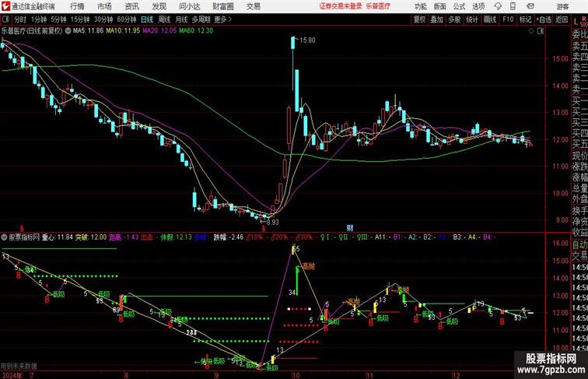The image size is (588, 379).
Task: Click the 财 marker on the chart timeline
Action: pyautogui.click(x=350, y=228)
